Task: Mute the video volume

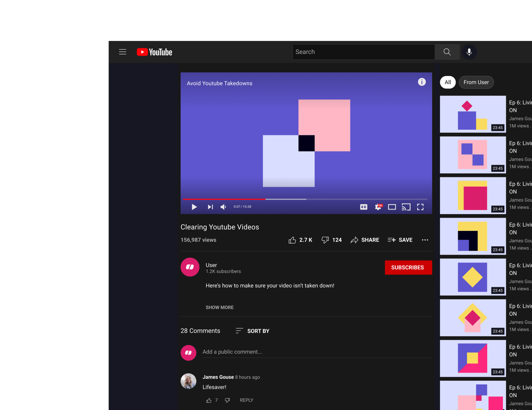Action: (223, 207)
